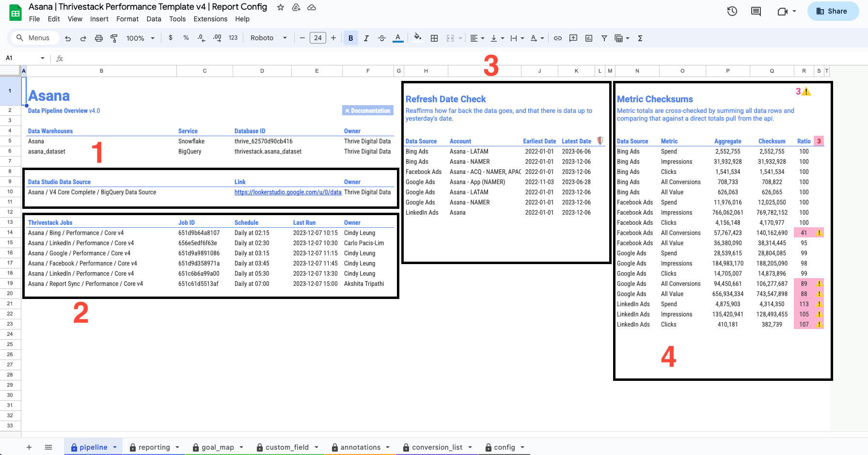Click the font size input field
Screen dimensions: 868x455
click(317, 38)
